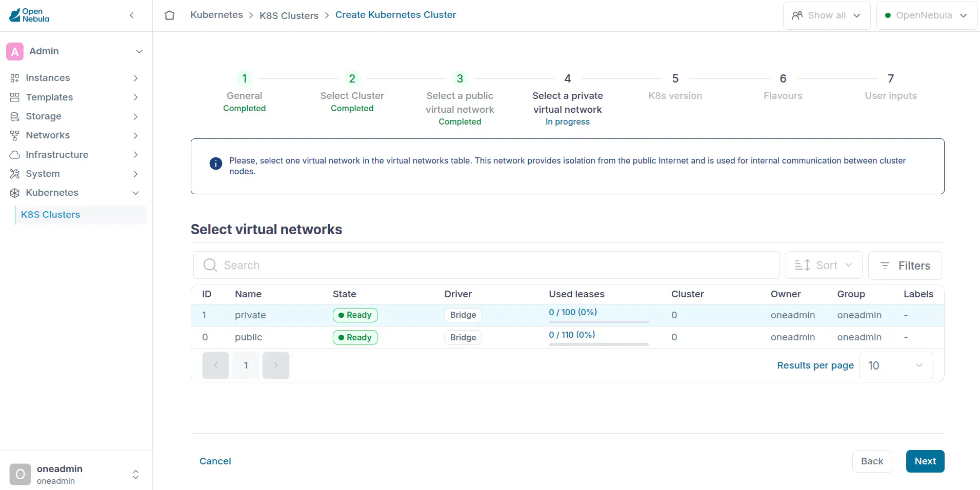Viewport: 980px width, 490px height.
Task: Select K8S Clusters in sidebar
Action: point(81,215)
